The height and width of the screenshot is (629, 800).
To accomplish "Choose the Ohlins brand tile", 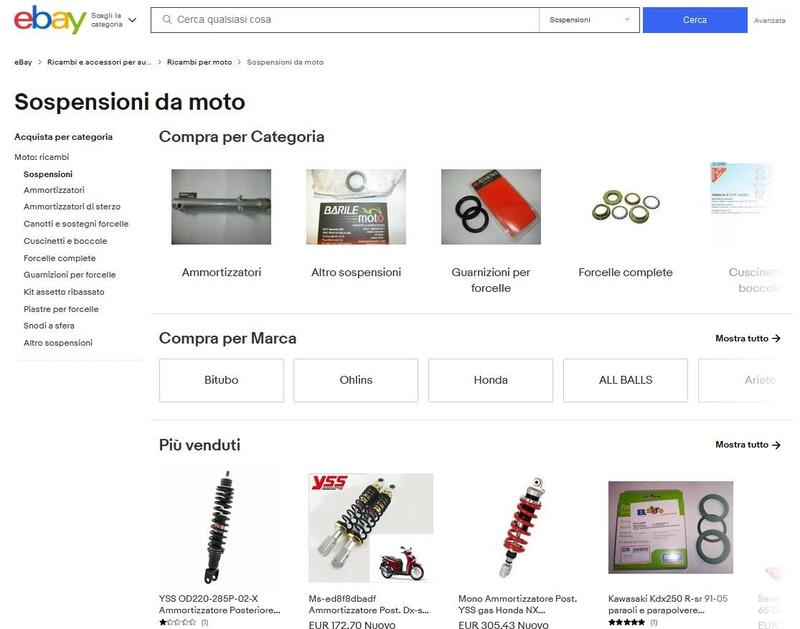I will click(x=356, y=380).
